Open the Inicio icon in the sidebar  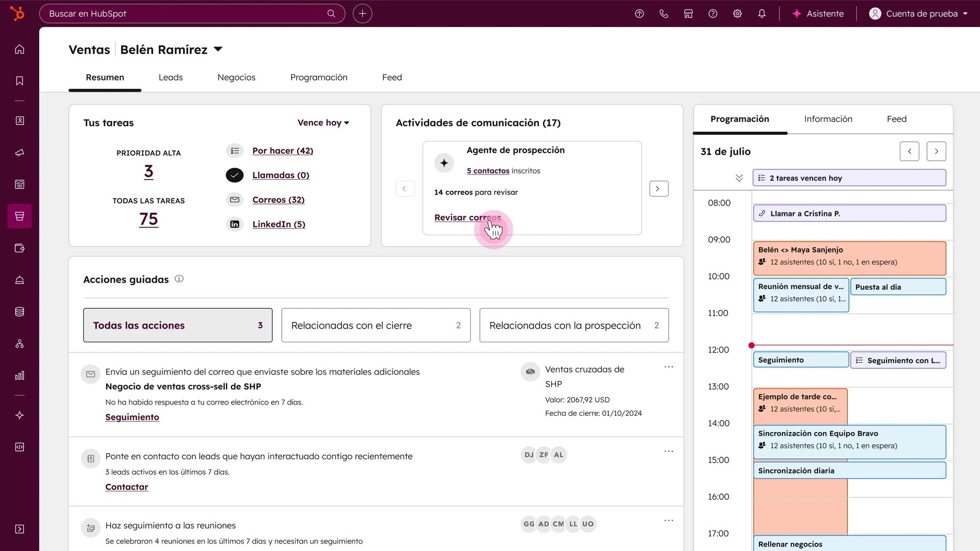(x=19, y=49)
